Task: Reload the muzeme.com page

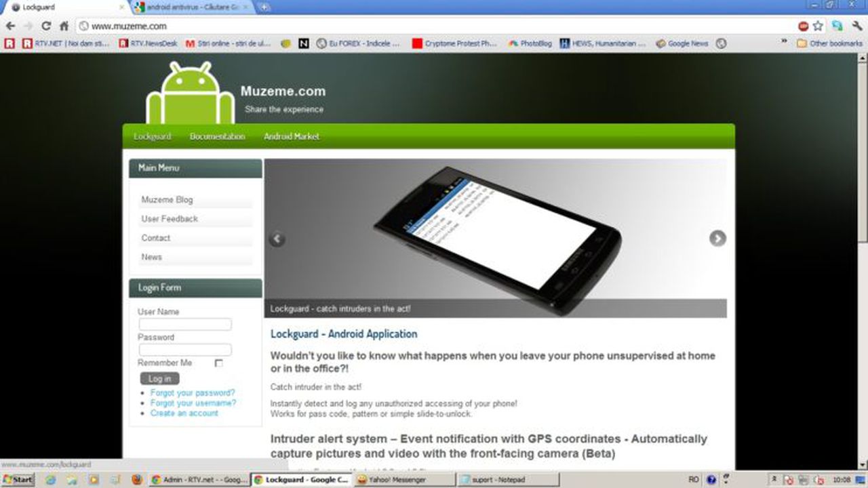Action: 46,26
